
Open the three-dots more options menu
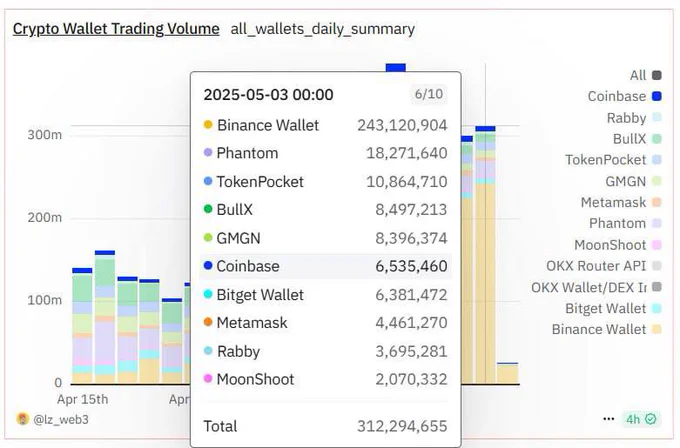pos(608,419)
